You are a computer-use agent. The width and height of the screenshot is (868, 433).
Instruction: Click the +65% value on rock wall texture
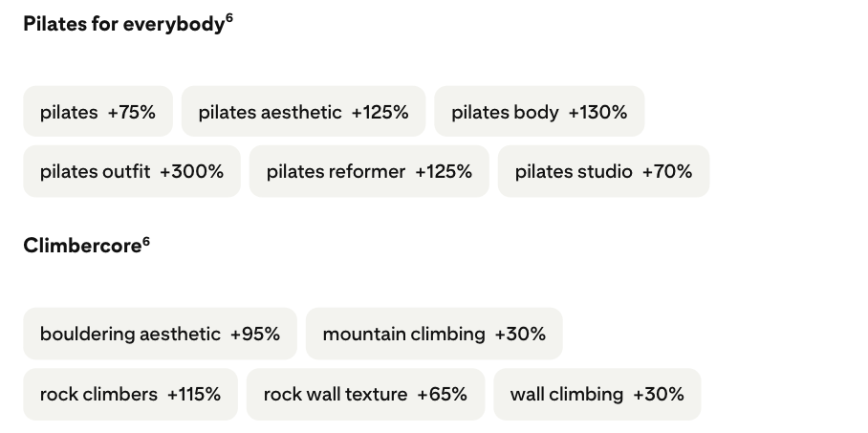442,395
